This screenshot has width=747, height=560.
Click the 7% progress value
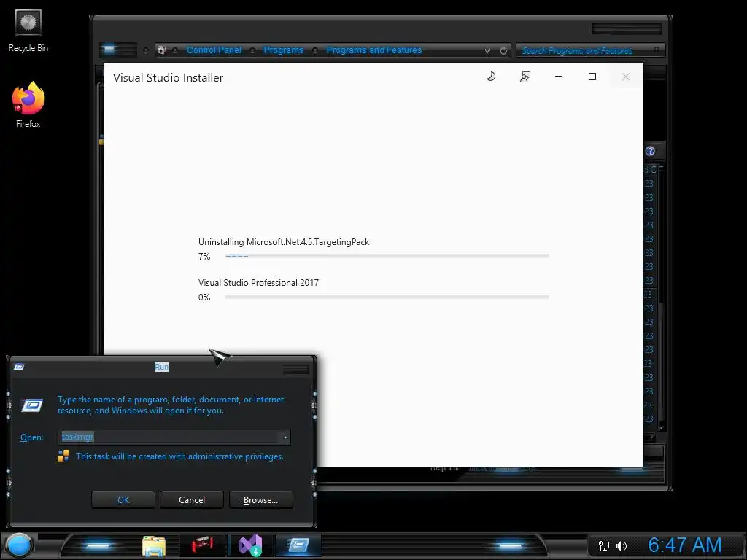(x=204, y=257)
